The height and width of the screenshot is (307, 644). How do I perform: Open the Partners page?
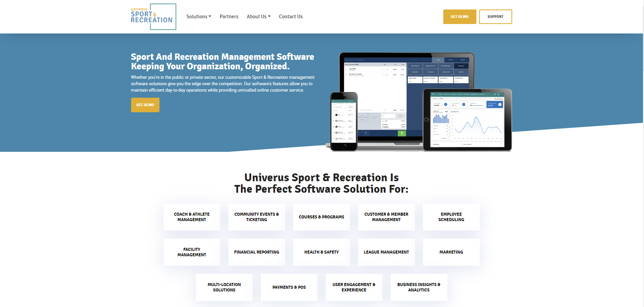pos(229,17)
